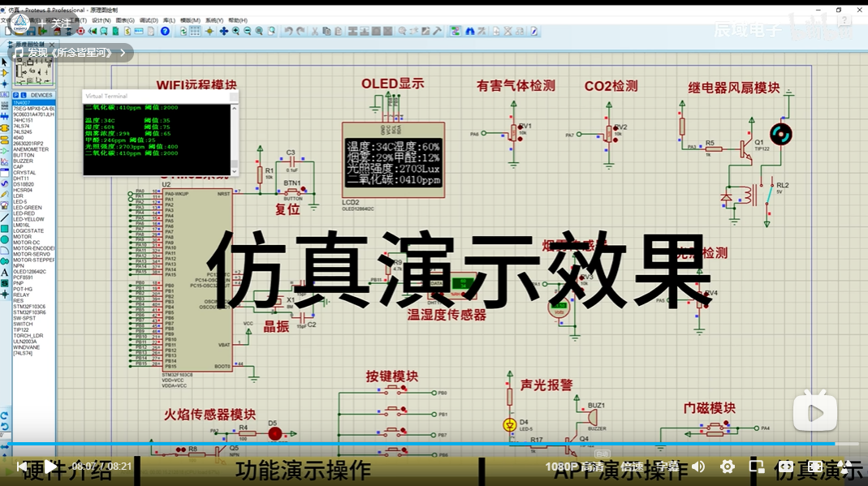Select the generator mode tool
Viewport: 868px width, 486px height.
point(4,183)
